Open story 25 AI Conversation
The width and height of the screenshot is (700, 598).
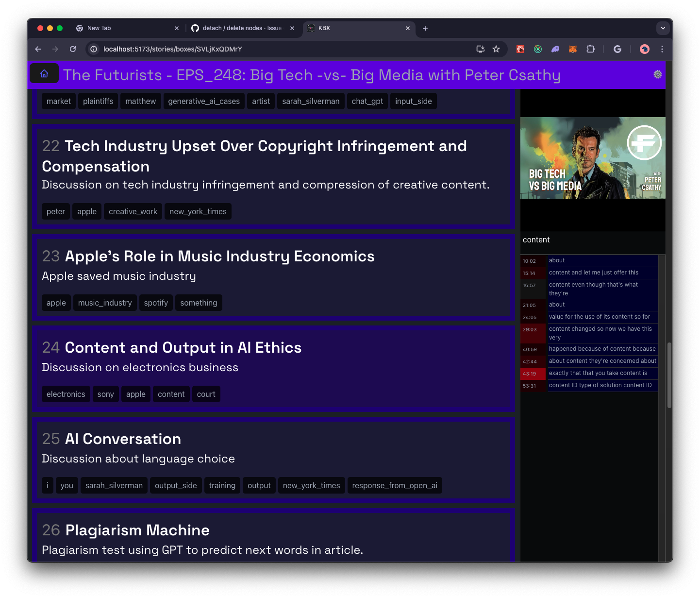click(273, 460)
